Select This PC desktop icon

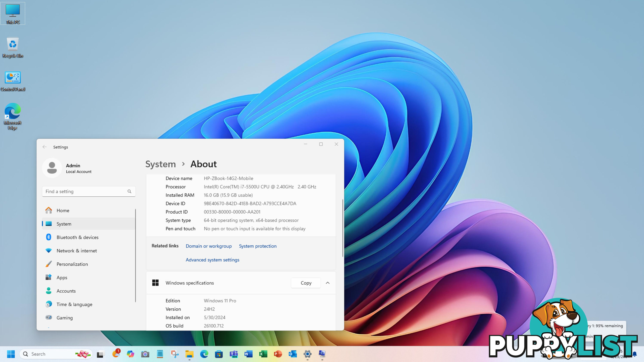coord(13,13)
